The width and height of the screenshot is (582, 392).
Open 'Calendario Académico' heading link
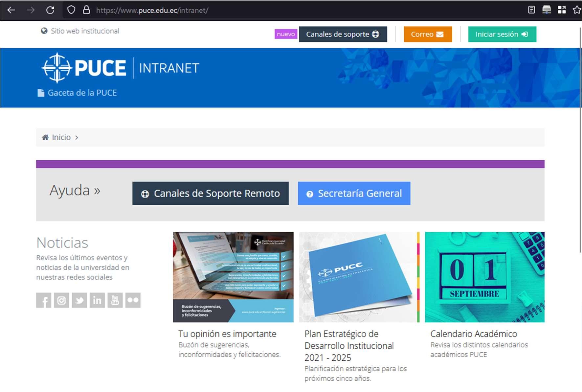click(474, 334)
